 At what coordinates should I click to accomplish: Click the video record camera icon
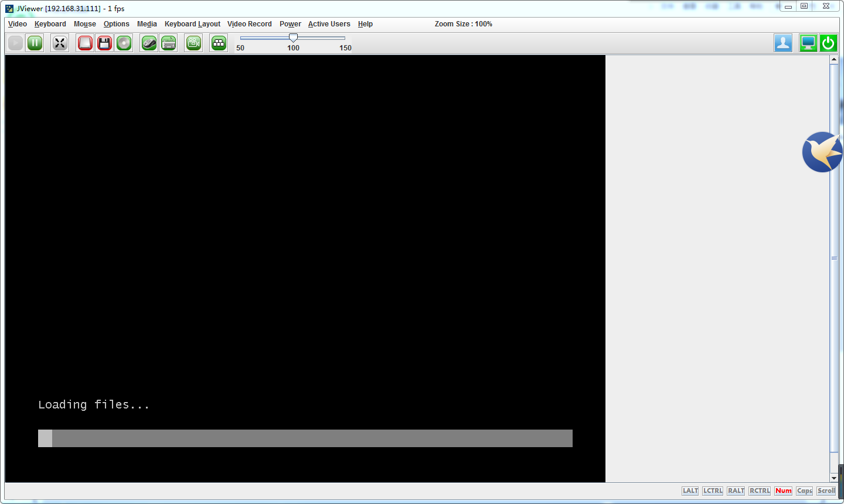(x=193, y=43)
